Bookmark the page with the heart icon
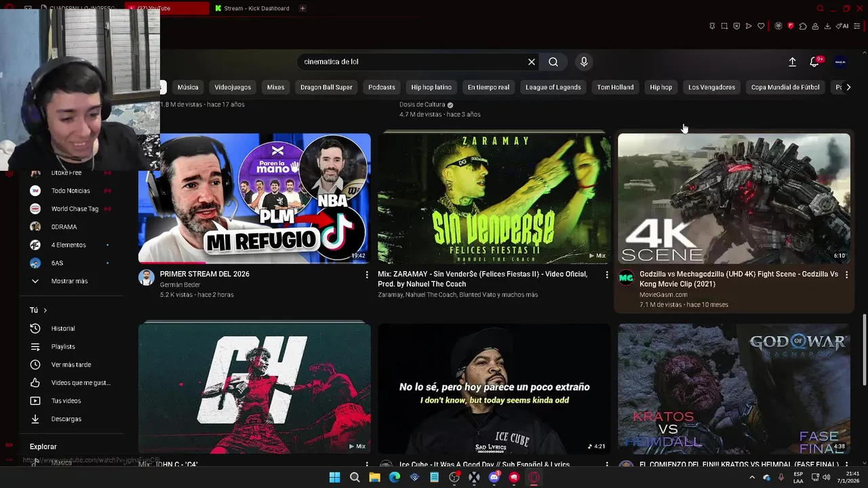 click(x=761, y=26)
